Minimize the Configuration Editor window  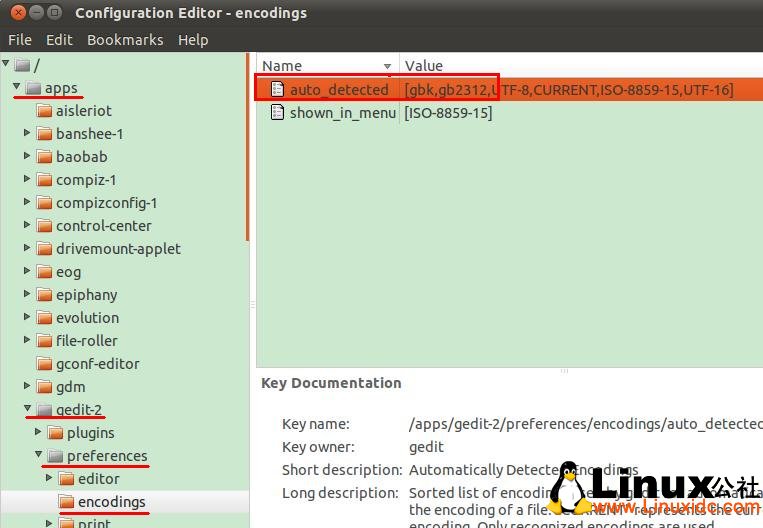point(36,12)
